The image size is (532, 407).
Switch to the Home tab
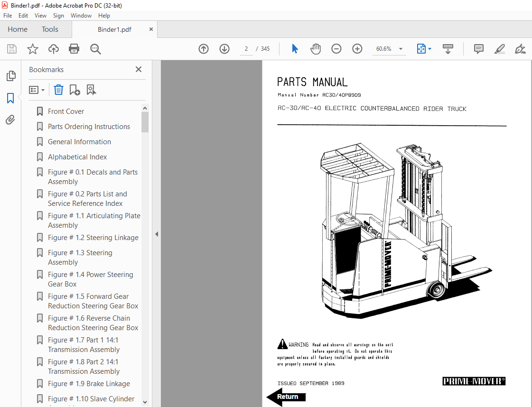[18, 29]
